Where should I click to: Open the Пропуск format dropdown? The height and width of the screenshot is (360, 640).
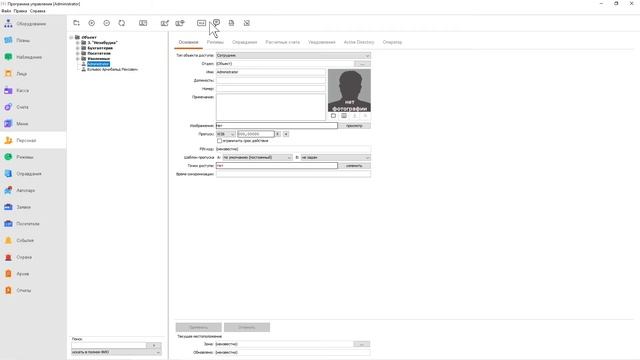tap(226, 134)
